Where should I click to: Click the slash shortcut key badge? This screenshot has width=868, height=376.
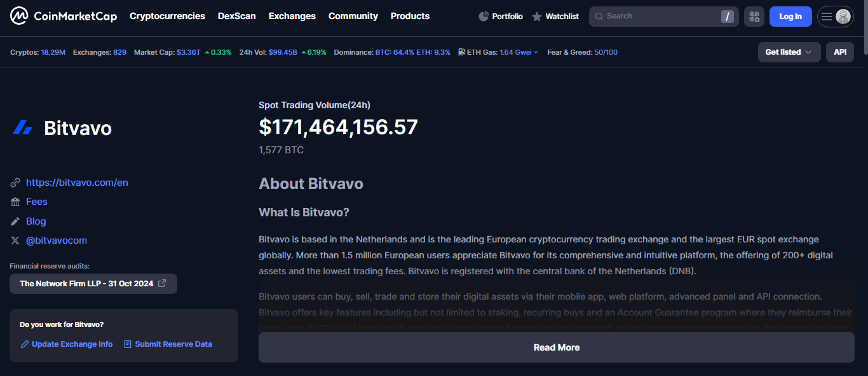(727, 17)
